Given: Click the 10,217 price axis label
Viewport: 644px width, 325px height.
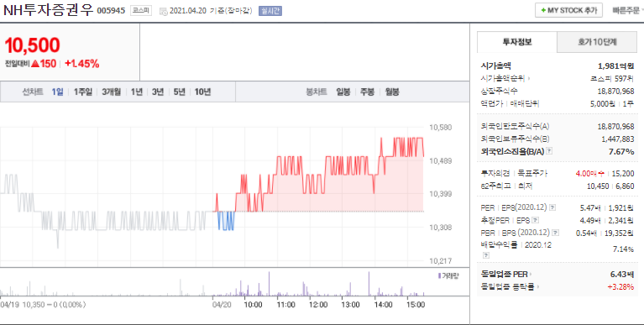Looking at the screenshot, I should pyautogui.click(x=440, y=260).
